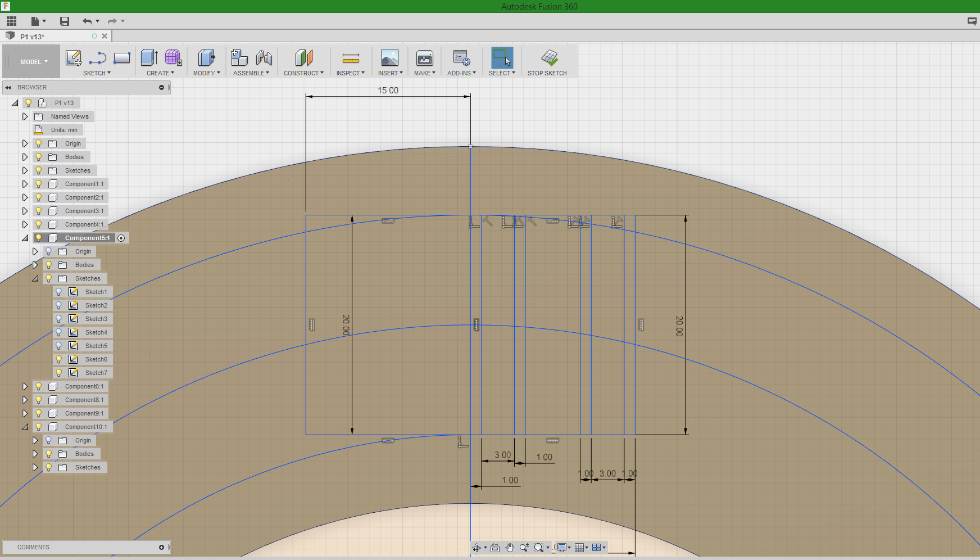Toggle visibility bulb of top-level Bodies folder
The width and height of the screenshot is (980, 560).
coord(39,157)
